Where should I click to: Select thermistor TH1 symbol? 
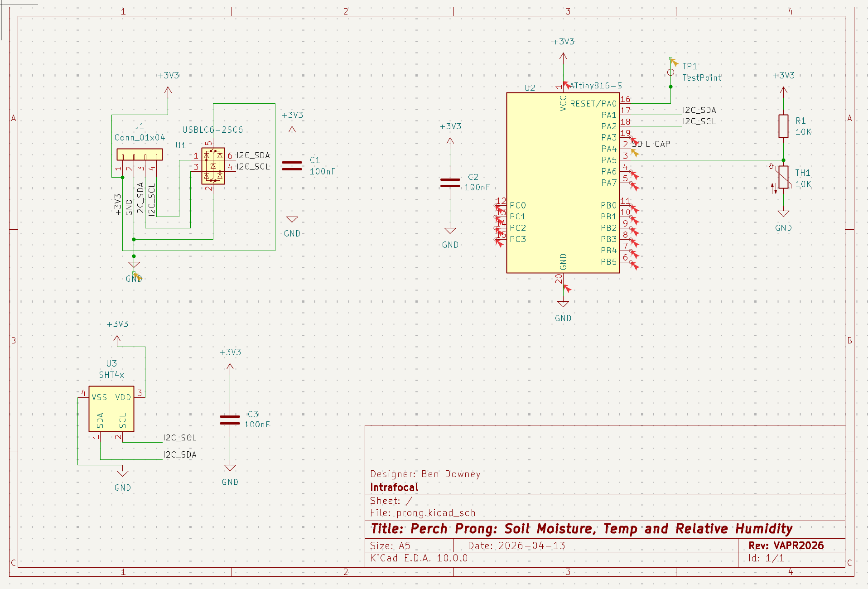coord(784,177)
